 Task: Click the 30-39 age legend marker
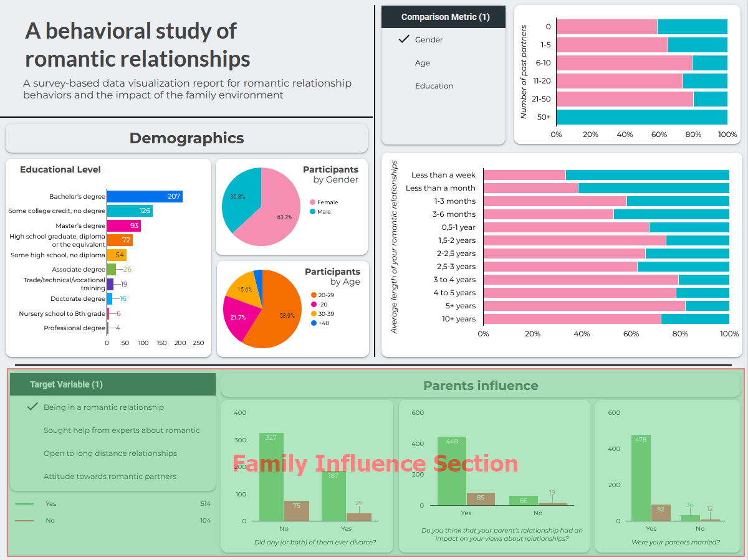point(314,313)
